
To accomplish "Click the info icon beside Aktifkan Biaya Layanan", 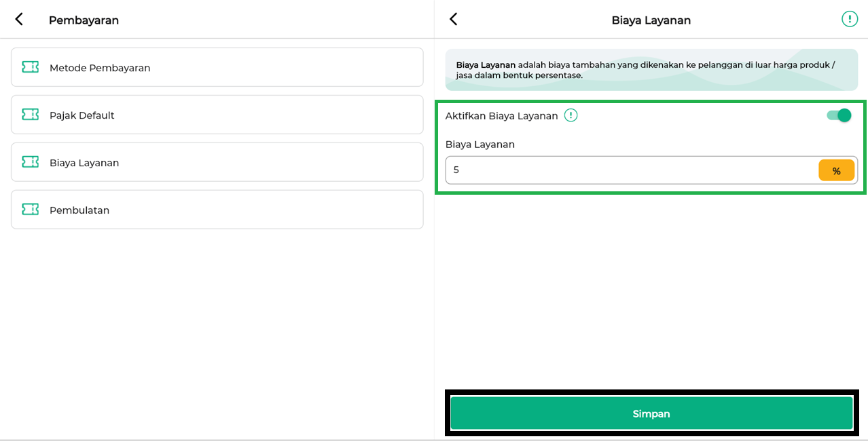I will (571, 115).
